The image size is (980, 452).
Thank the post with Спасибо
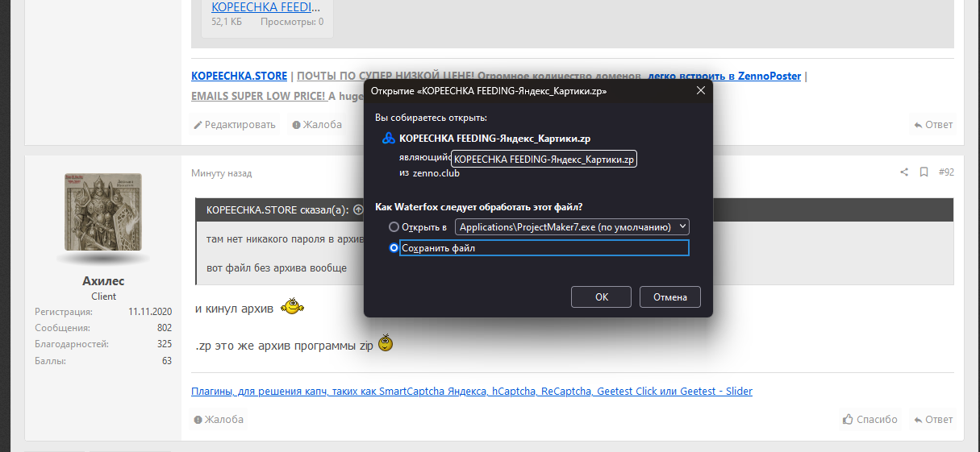(x=869, y=420)
